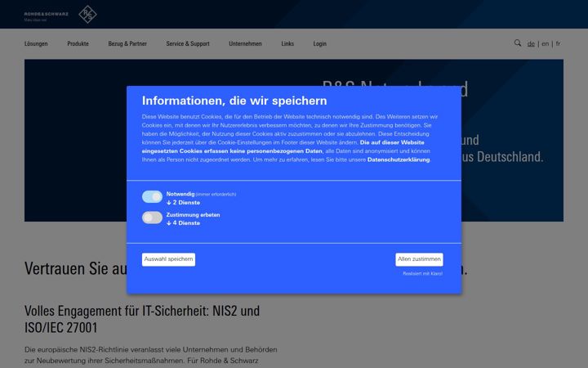Follow the Realisiert mit Klaro link
This screenshot has height=368, width=588.
point(423,274)
